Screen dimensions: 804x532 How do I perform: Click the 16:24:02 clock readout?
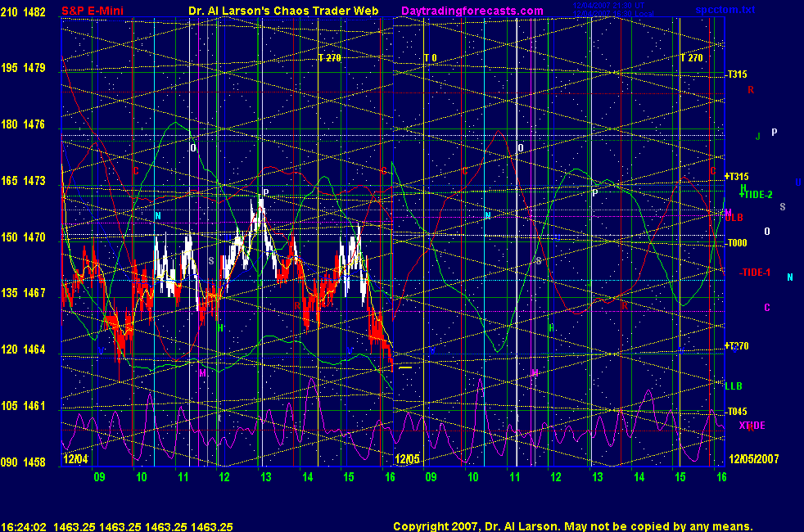pos(24,527)
